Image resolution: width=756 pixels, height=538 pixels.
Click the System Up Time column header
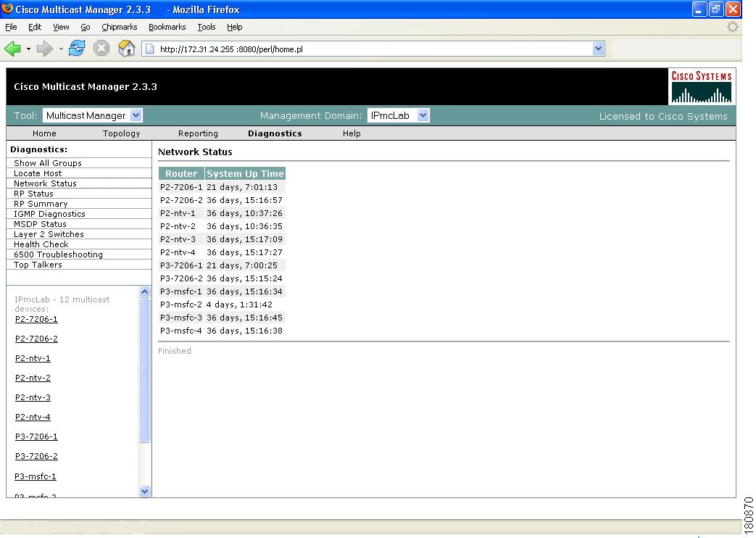[x=245, y=174]
